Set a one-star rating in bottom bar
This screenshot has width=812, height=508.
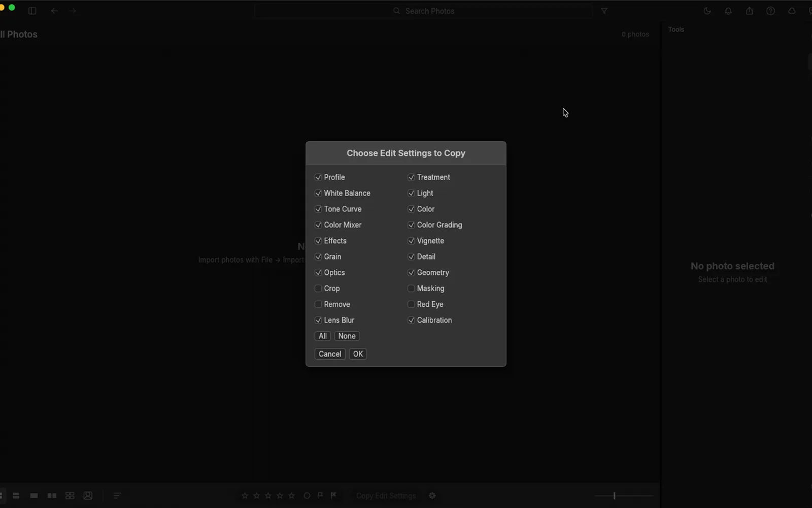[245, 495]
